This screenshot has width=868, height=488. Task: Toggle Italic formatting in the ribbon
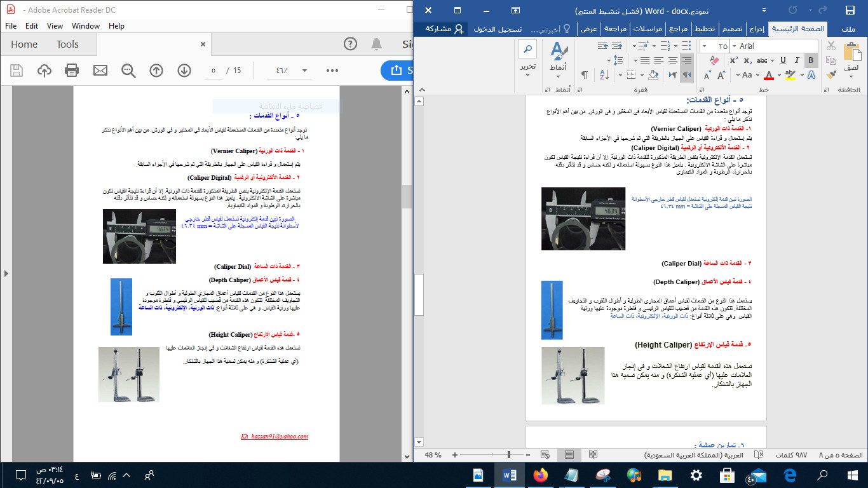797,60
